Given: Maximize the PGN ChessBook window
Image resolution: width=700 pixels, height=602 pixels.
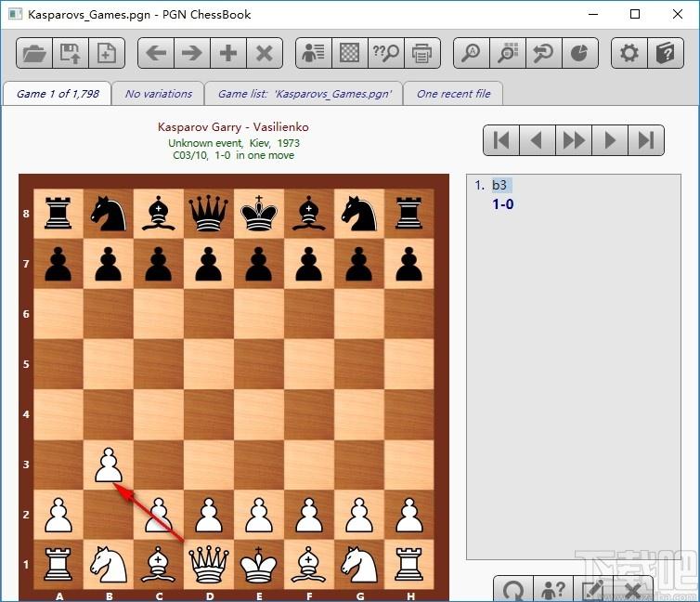Looking at the screenshot, I should tap(635, 14).
